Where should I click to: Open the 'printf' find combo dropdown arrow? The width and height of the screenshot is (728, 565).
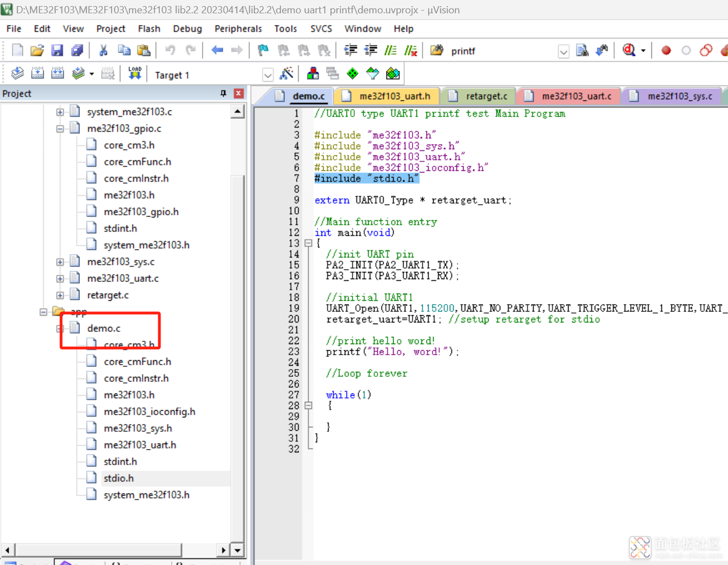tap(564, 52)
